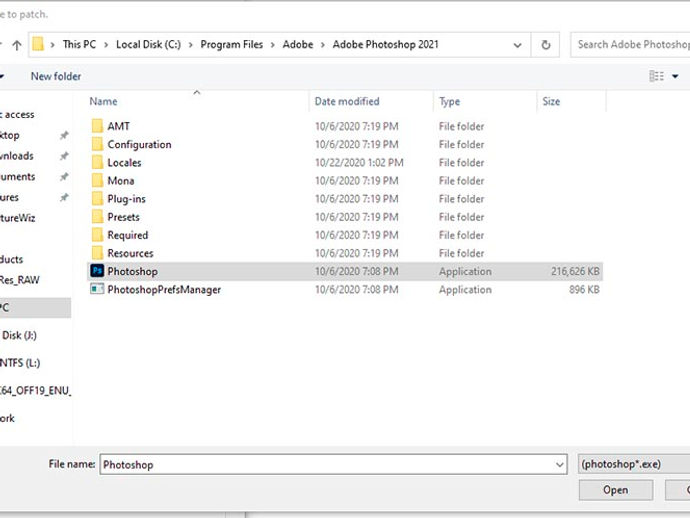The width and height of the screenshot is (690, 518).
Task: Sort by the Name column header
Action: 103,101
